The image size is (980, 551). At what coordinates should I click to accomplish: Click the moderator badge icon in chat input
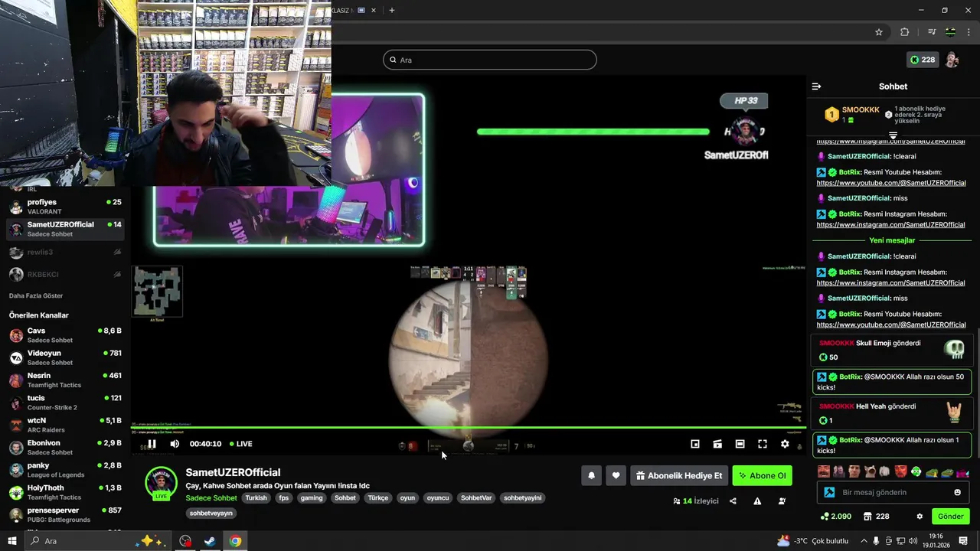(x=829, y=492)
